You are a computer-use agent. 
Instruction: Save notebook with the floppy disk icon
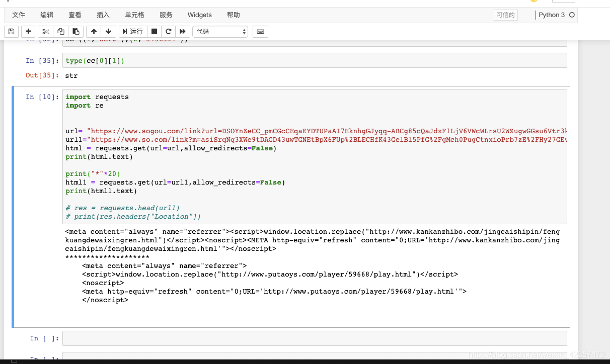point(12,31)
